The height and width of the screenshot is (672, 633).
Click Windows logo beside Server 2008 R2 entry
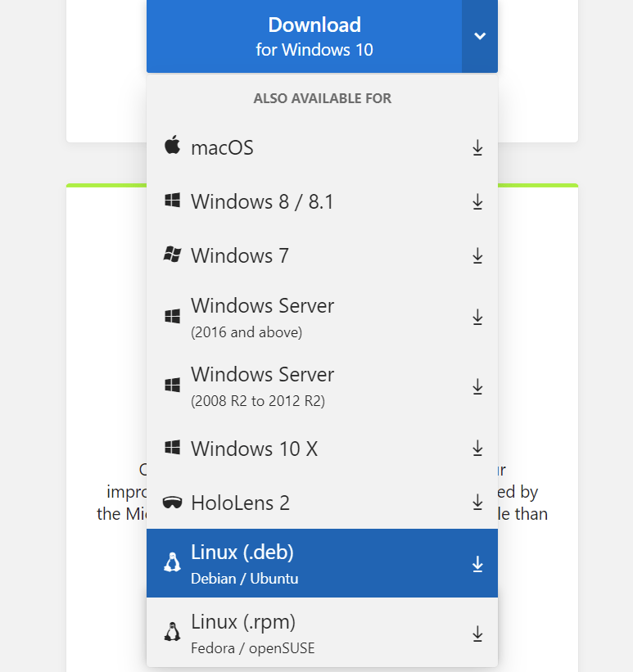173,385
